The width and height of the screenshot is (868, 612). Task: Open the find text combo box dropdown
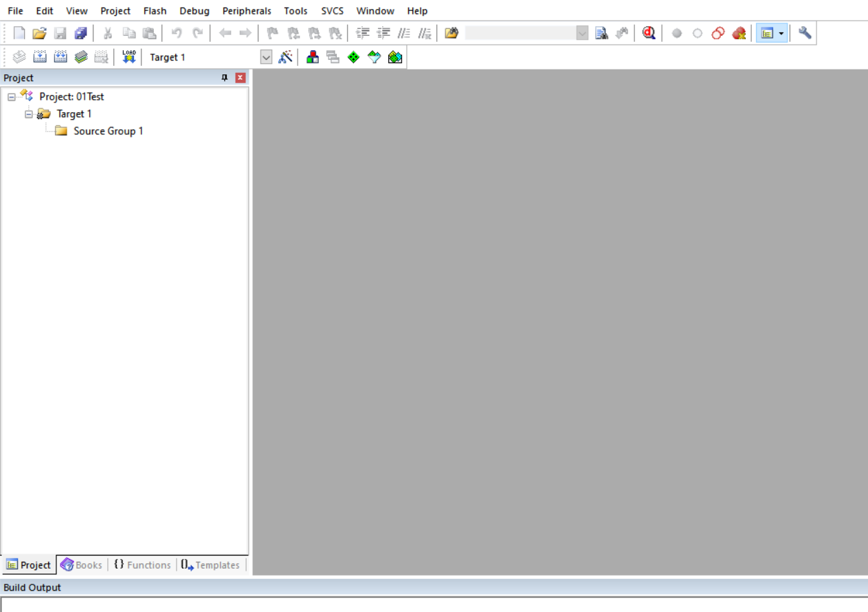(582, 33)
